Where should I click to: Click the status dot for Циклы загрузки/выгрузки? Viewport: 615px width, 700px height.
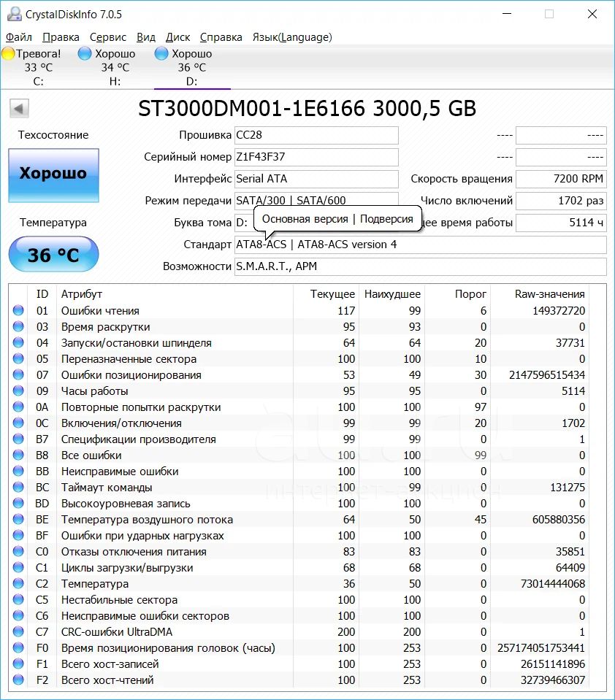[18, 567]
